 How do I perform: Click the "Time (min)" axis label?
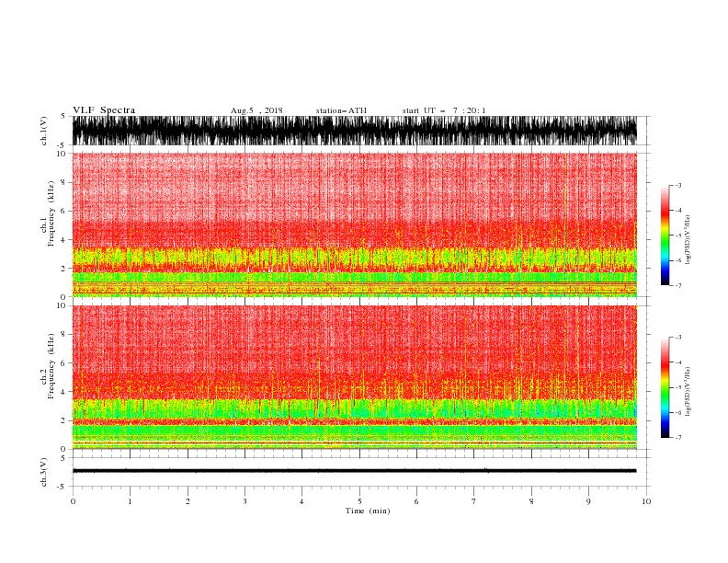tap(368, 511)
